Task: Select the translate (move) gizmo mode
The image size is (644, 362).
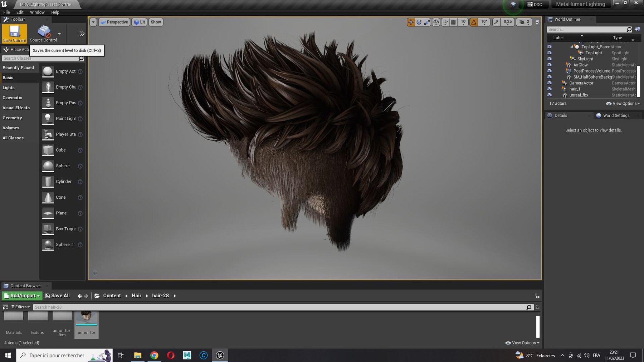Action: 411,22
